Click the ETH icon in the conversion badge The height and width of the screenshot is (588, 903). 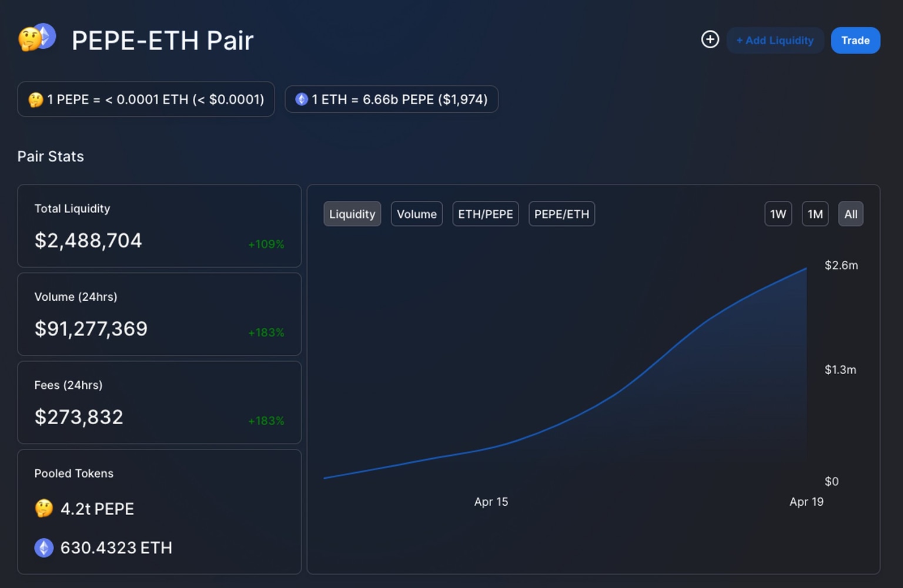[x=302, y=99]
